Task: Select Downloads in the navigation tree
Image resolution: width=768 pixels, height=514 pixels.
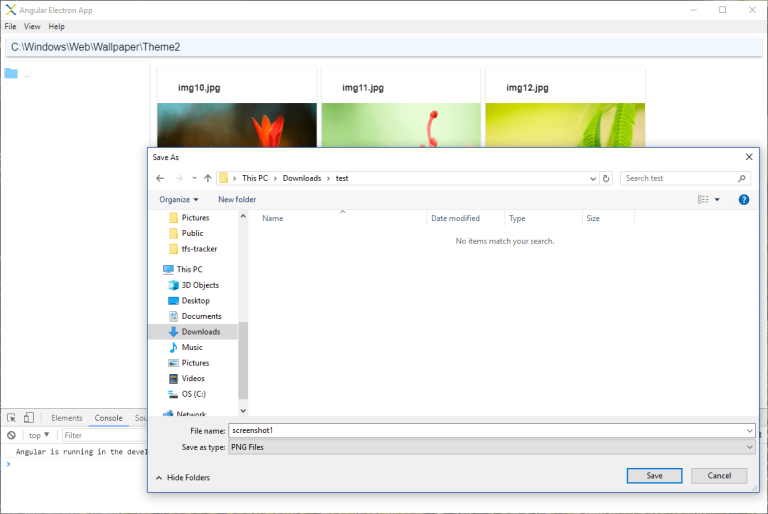Action: click(x=200, y=332)
